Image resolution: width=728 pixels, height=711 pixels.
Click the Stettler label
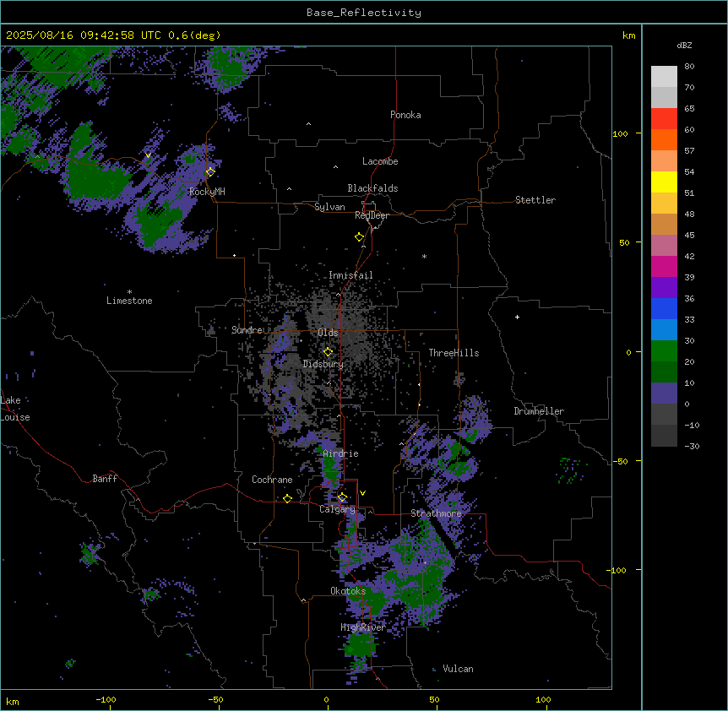(x=535, y=200)
